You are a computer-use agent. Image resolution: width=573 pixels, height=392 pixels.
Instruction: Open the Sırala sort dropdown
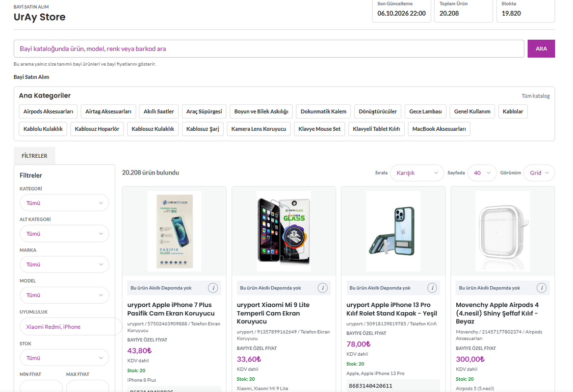[x=417, y=173]
